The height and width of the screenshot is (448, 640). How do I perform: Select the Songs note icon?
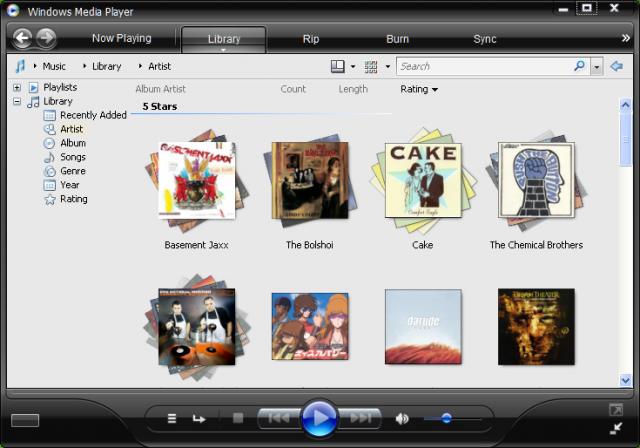(x=49, y=157)
